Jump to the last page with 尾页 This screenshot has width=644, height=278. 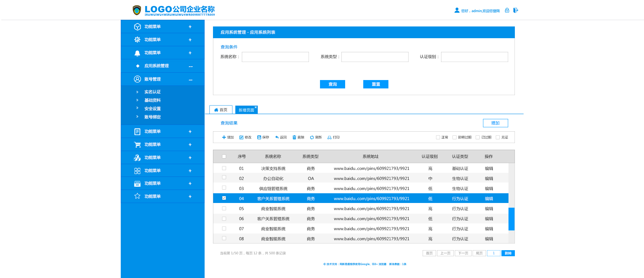pyautogui.click(x=479, y=253)
